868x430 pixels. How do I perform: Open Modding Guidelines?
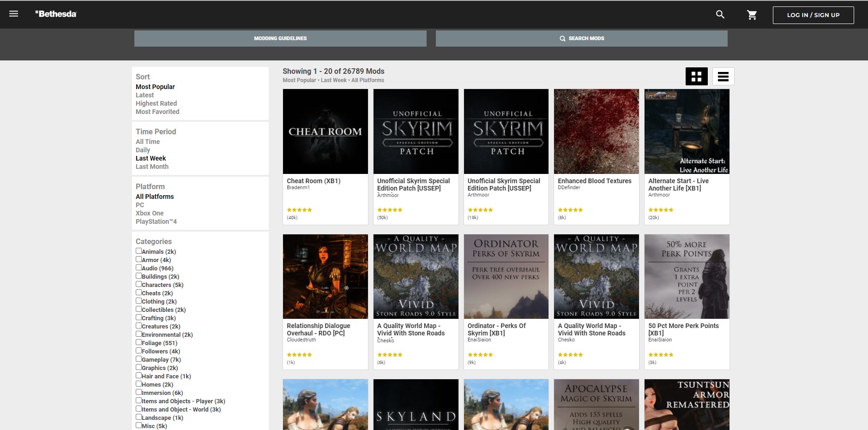coord(280,38)
